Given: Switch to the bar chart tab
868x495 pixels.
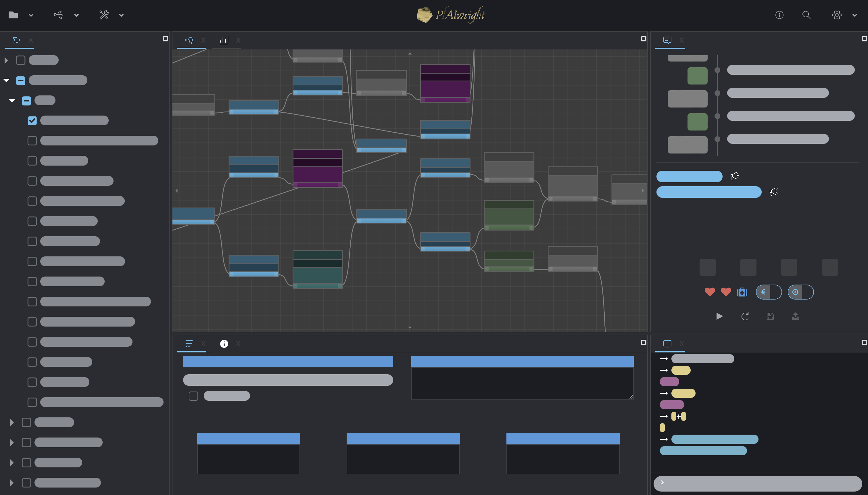Looking at the screenshot, I should tap(224, 40).
